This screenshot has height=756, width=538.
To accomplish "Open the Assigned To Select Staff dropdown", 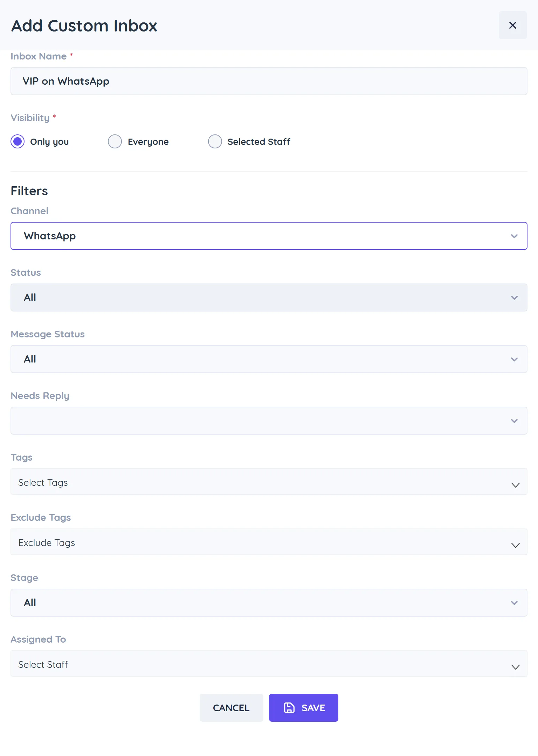I will pos(269,664).
